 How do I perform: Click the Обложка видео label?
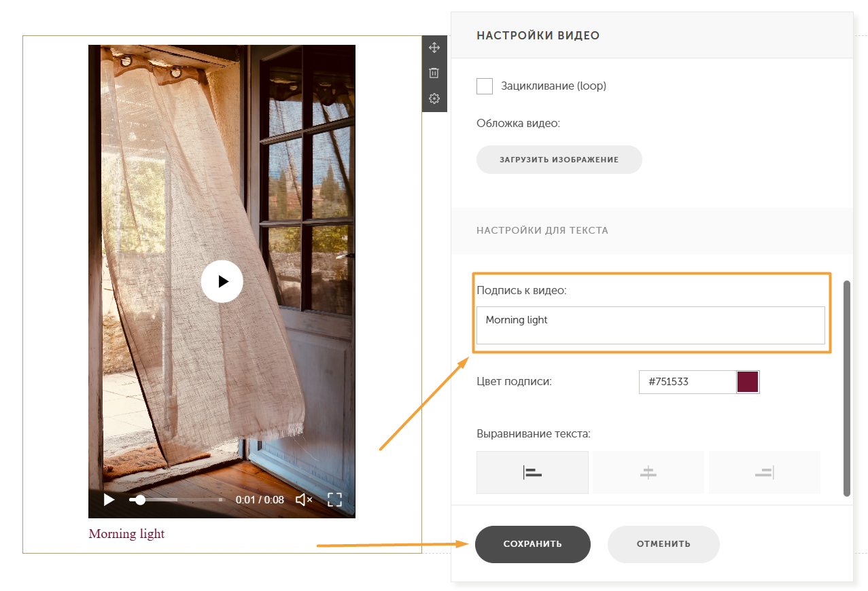[518, 124]
